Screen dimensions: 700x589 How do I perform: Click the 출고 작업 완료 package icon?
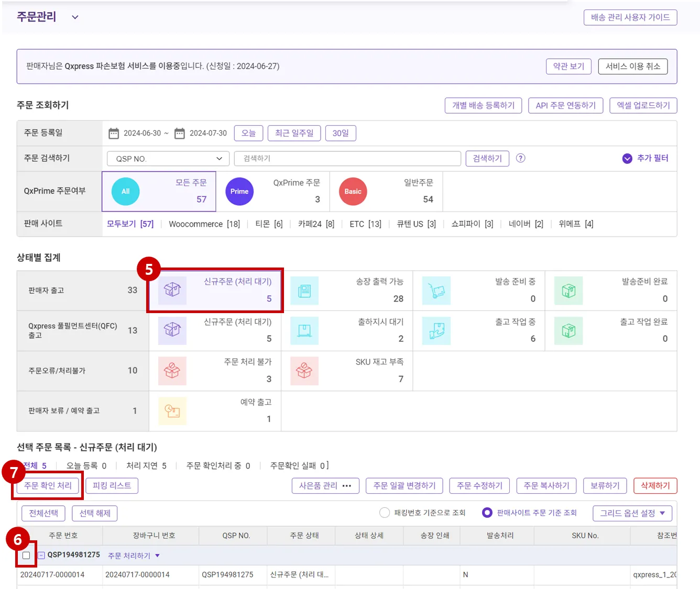pos(568,330)
